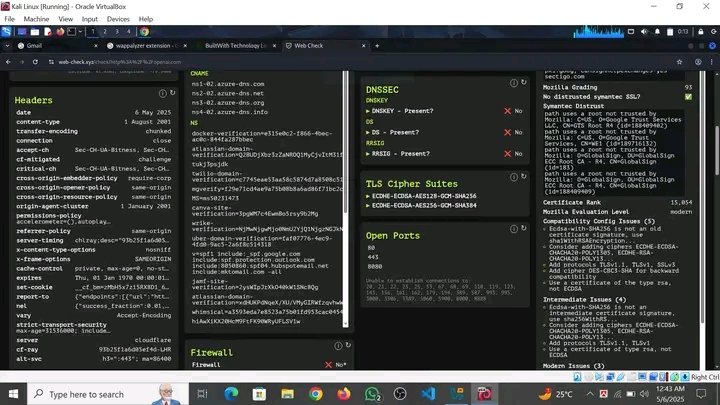720x405 pixels.
Task: Open the browser profile icon
Action: 698,62
